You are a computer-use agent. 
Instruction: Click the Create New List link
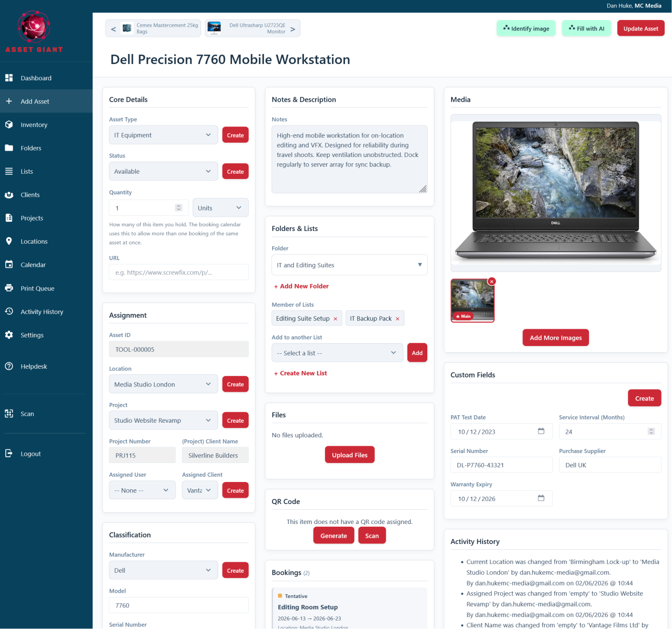(300, 373)
